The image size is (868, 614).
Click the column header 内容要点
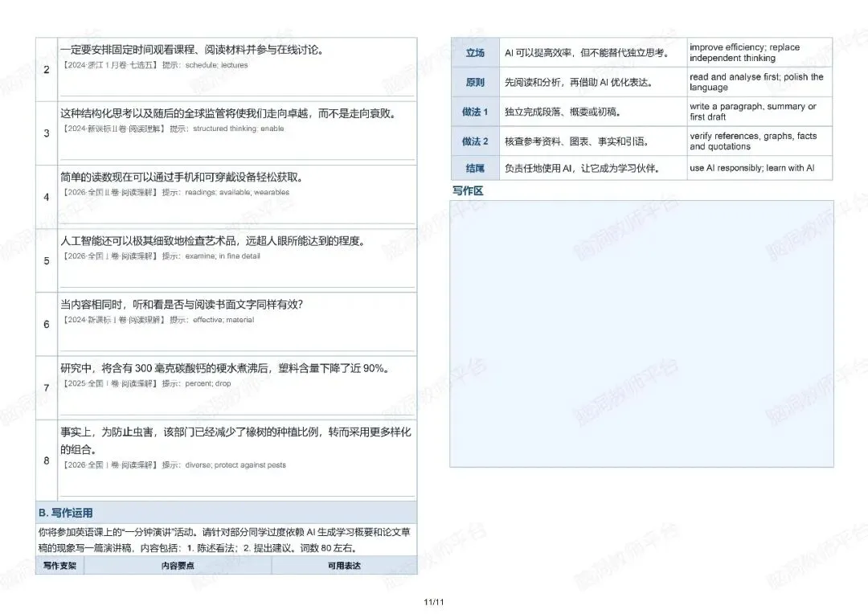coord(178,566)
